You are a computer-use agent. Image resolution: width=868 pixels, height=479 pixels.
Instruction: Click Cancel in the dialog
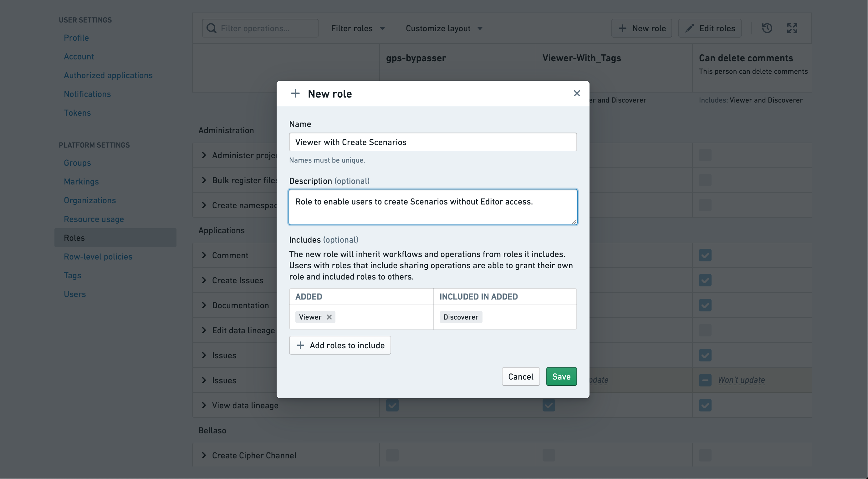[520, 376]
